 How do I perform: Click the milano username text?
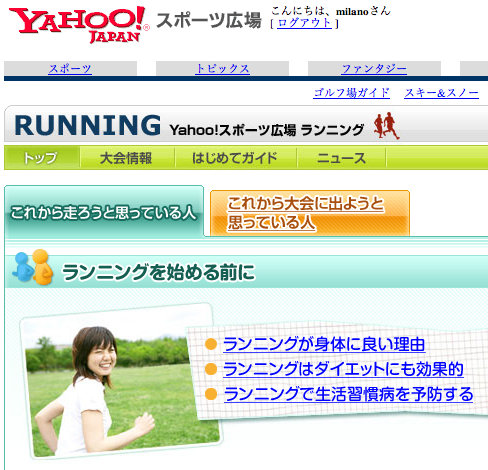[x=352, y=12]
